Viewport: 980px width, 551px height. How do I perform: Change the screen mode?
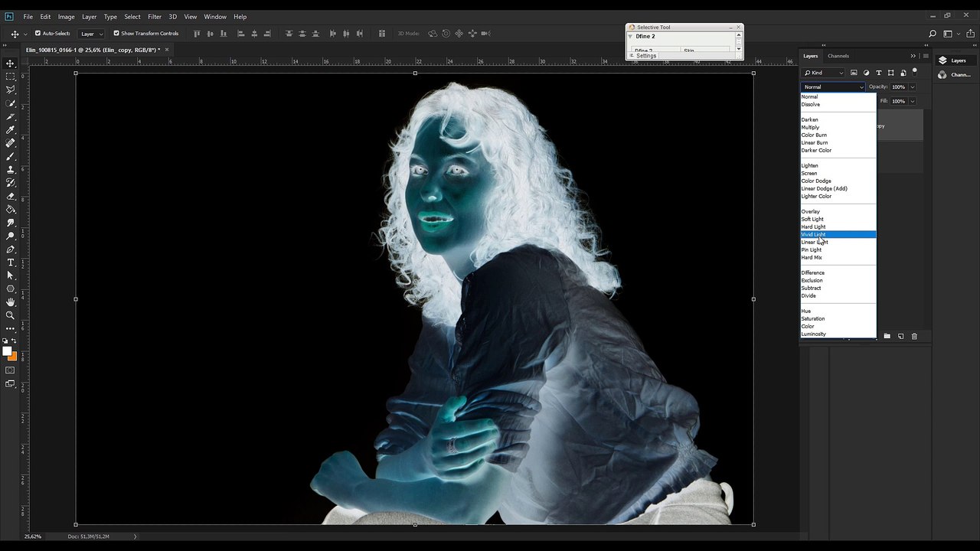click(x=11, y=384)
